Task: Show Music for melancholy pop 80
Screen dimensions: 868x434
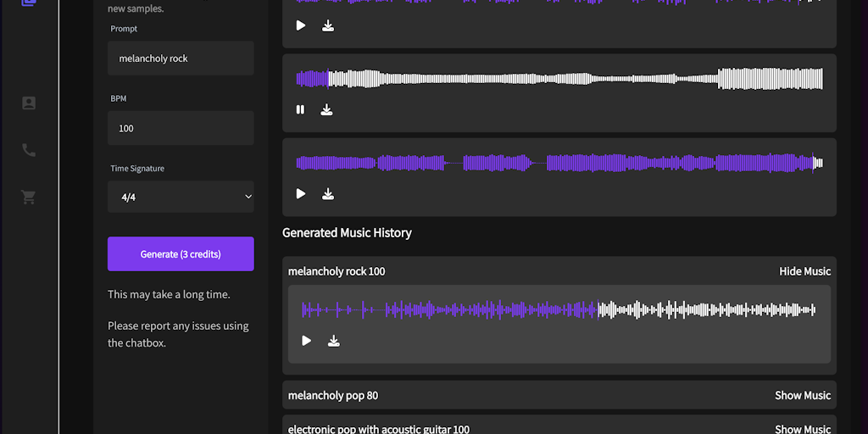Action: click(802, 395)
